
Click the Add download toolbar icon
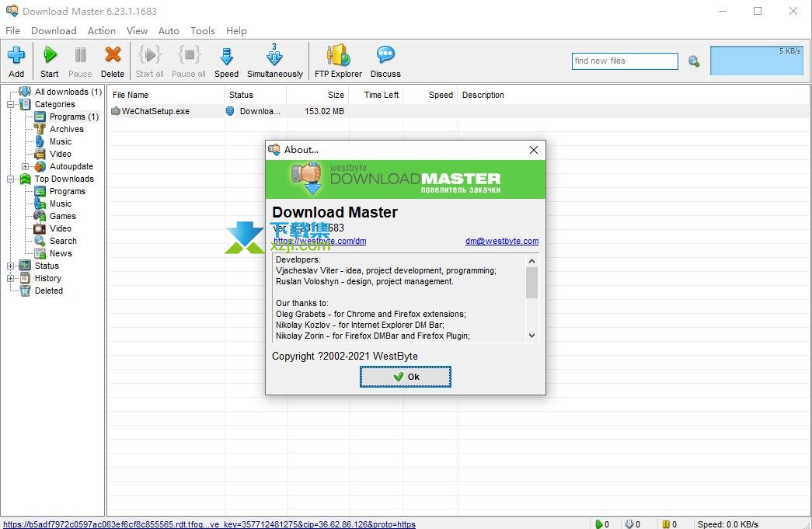(16, 61)
